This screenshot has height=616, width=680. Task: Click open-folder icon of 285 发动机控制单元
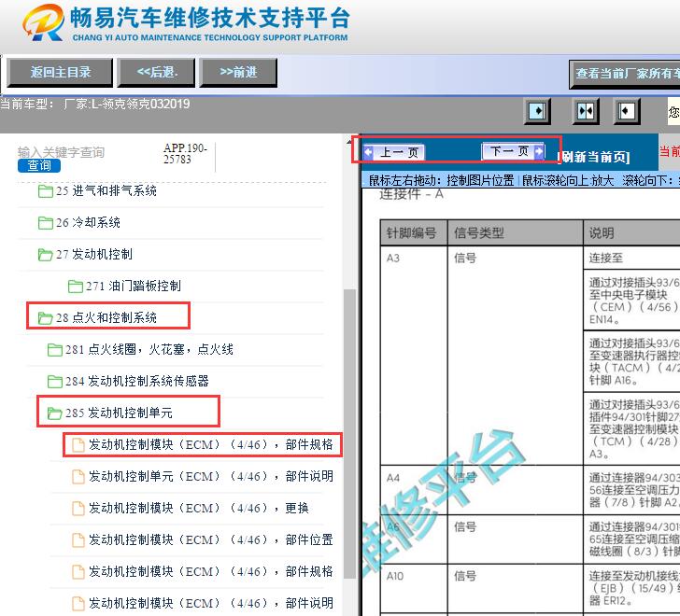[x=54, y=413]
